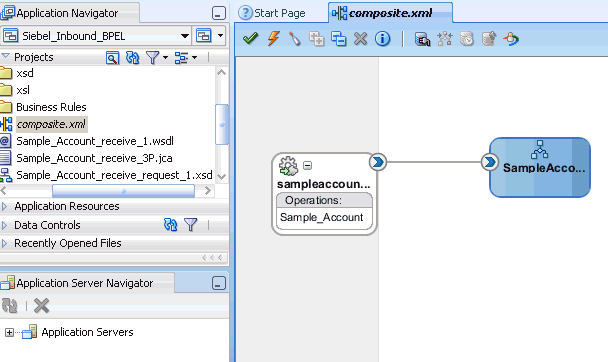Click the Projects scroll right arrow
Viewport: 608px width, 362px height.
click(x=208, y=191)
